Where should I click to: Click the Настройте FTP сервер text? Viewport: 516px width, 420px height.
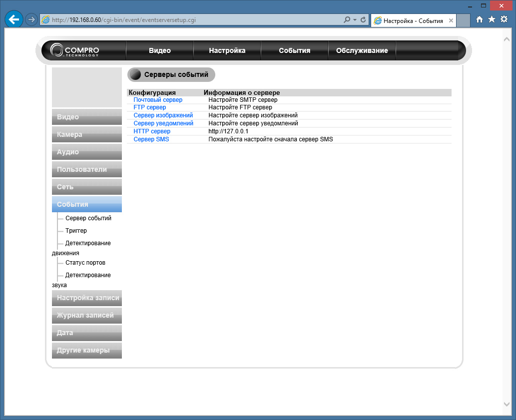tap(240, 107)
